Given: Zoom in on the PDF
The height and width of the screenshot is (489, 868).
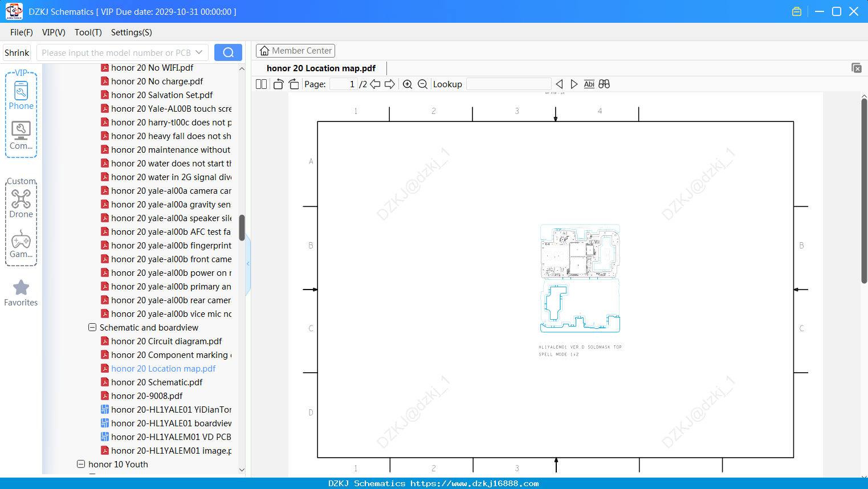Looking at the screenshot, I should [407, 84].
